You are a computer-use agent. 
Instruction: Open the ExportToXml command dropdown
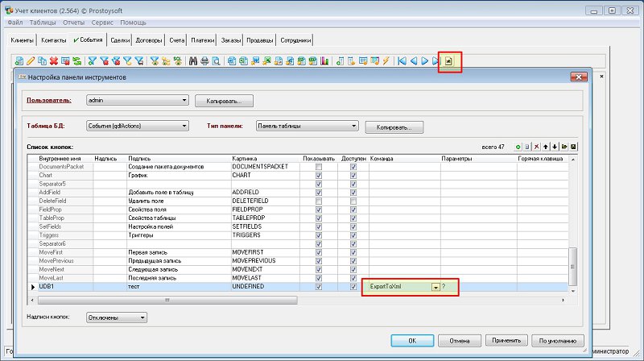[x=435, y=287]
